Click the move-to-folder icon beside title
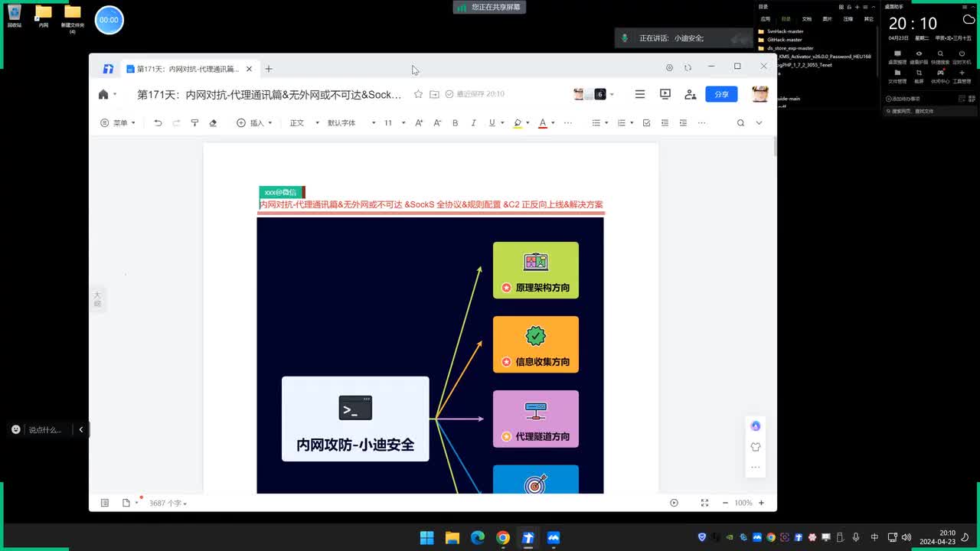Image resolution: width=980 pixels, height=551 pixels. click(434, 94)
